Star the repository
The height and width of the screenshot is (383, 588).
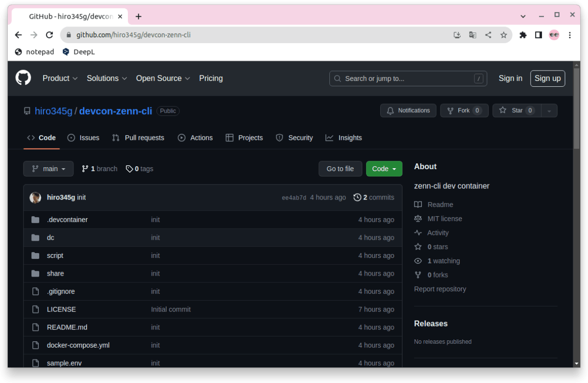click(516, 111)
